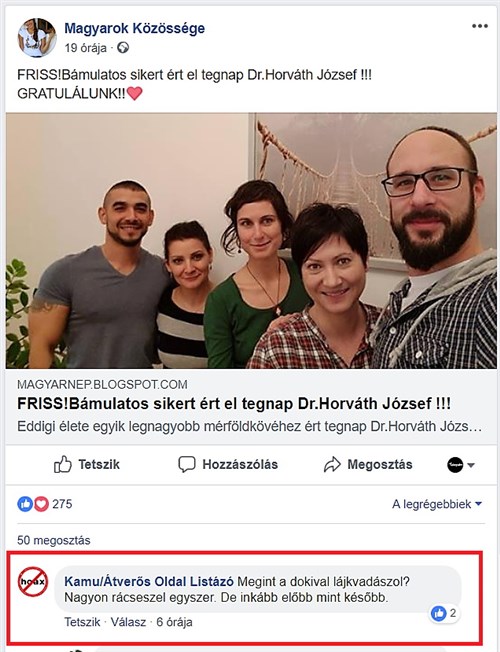Viewport: 500px width, 652px height.
Task: Click Kamu/Átverős Oldal Listázó commenter name
Action: 149,581
